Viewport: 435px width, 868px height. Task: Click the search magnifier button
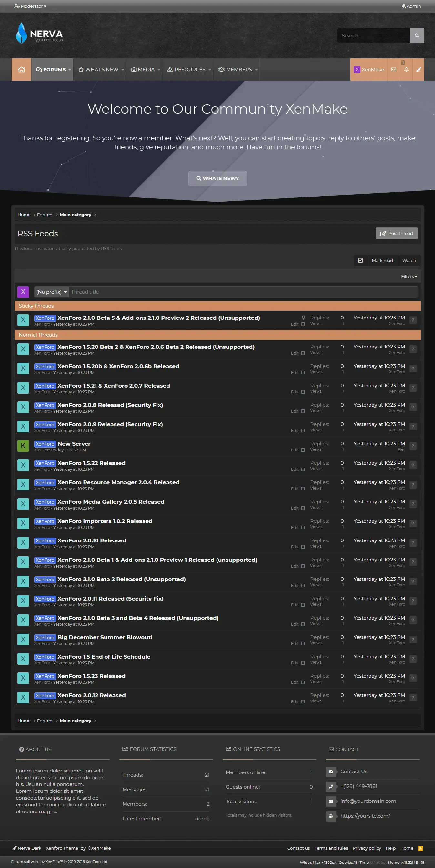(417, 36)
